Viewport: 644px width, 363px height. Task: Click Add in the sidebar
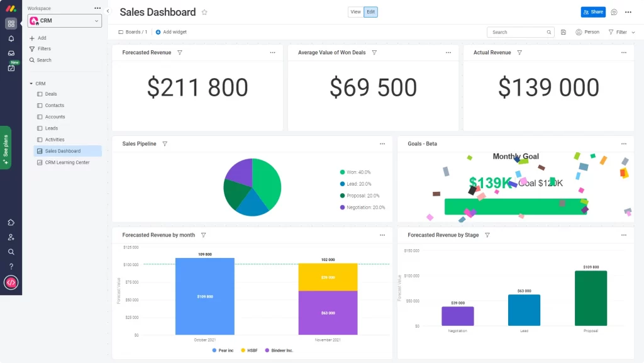[38, 38]
